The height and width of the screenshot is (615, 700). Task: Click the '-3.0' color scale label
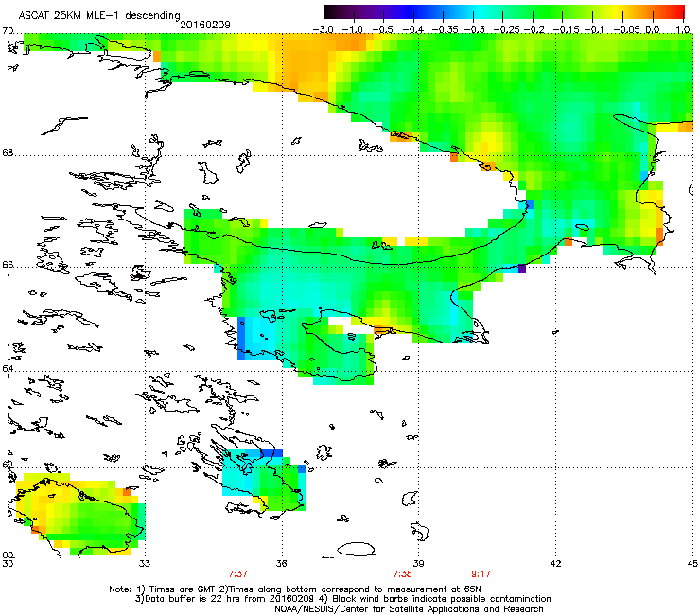click(x=323, y=30)
